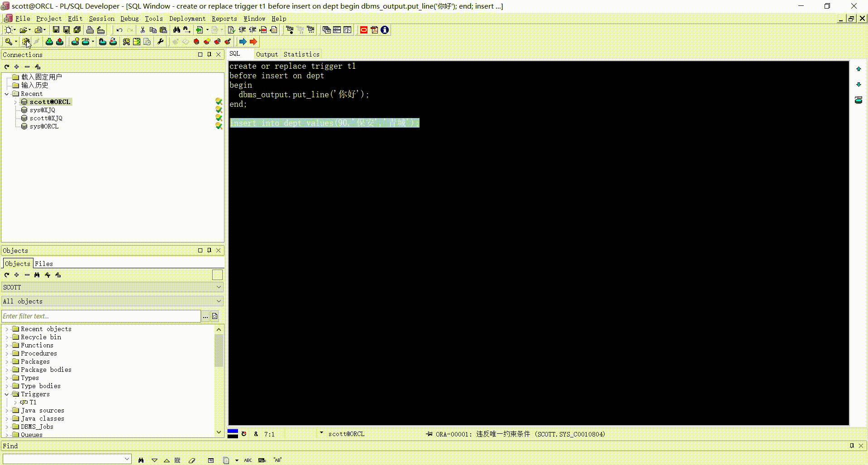Open the Find text combo box dropdown
This screenshot has height=465, width=868.
point(127,459)
